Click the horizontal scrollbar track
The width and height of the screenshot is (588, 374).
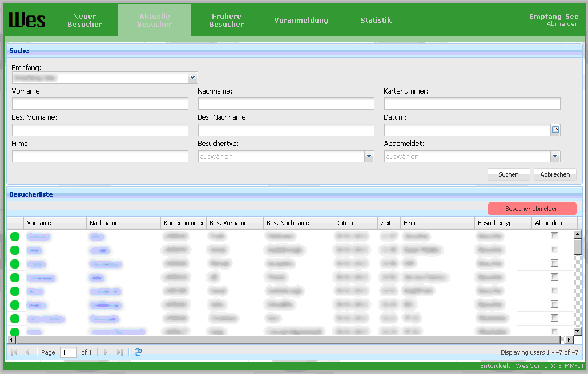288,340
